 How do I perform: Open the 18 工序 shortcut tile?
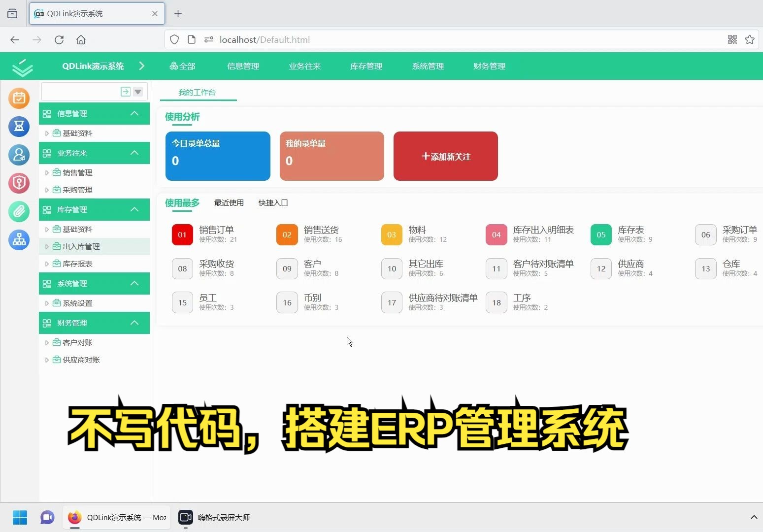click(517, 302)
